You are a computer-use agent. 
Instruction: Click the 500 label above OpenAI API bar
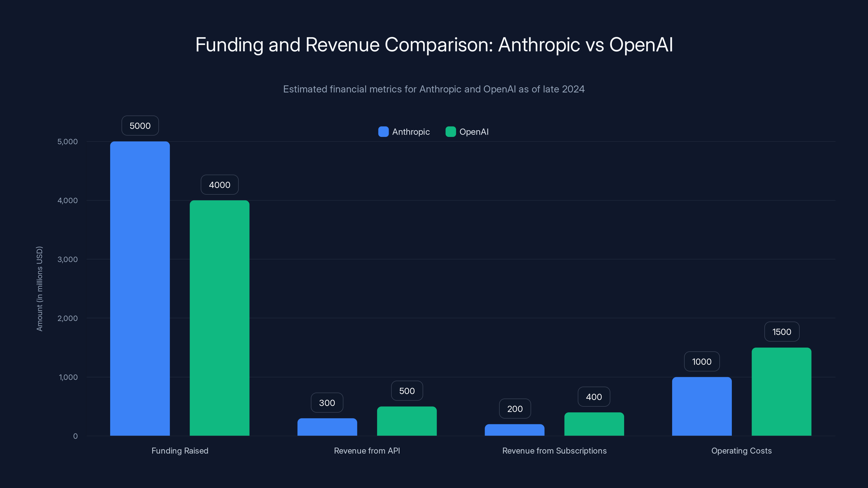[x=407, y=391]
